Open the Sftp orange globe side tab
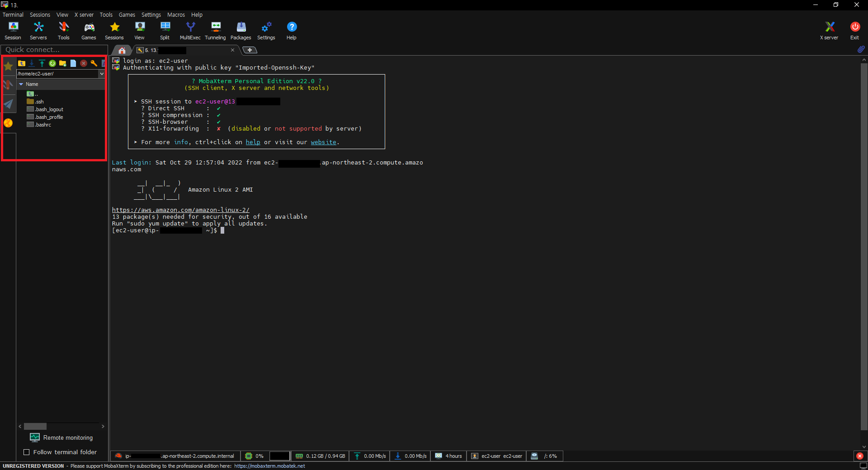The width and height of the screenshot is (868, 470). (8, 123)
